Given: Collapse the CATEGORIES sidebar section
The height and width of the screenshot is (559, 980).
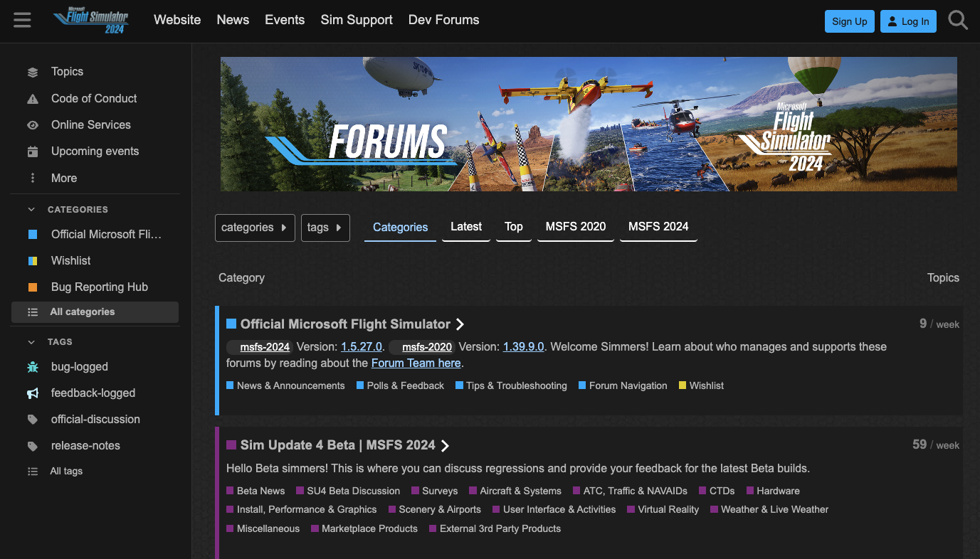Looking at the screenshot, I should (x=31, y=209).
